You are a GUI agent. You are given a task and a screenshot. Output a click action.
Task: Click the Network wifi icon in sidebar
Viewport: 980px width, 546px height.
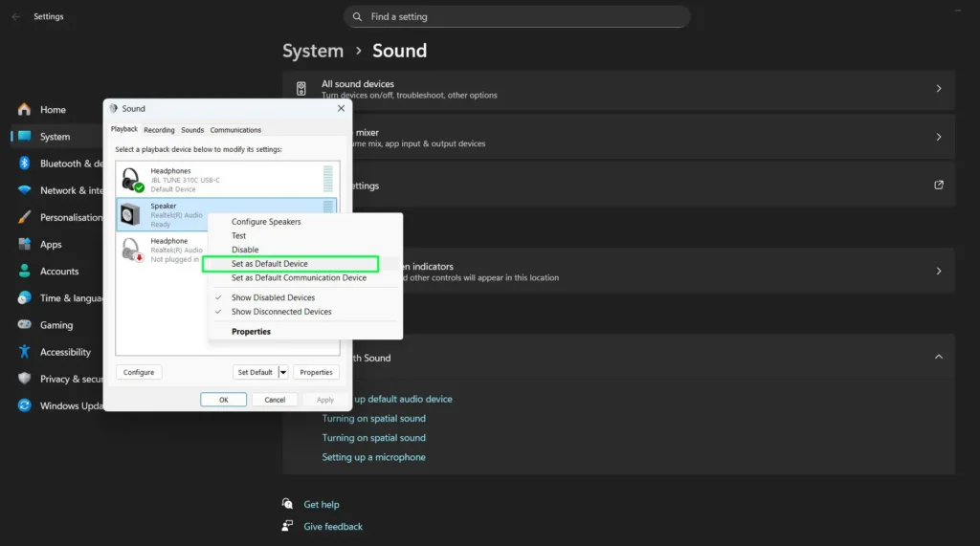pyautogui.click(x=24, y=190)
